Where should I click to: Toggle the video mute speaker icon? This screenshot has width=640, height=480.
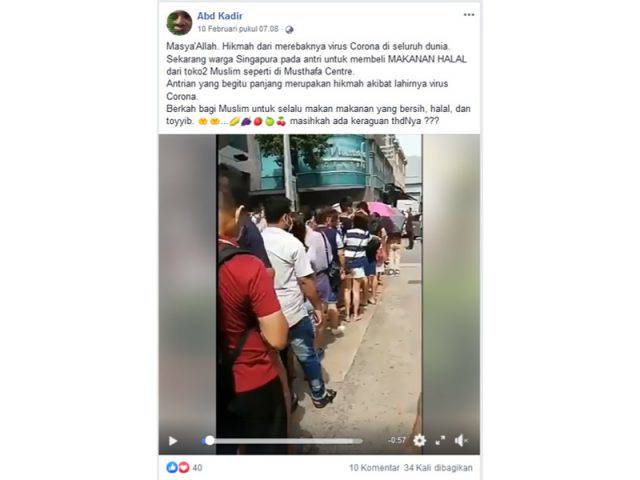click(461, 440)
